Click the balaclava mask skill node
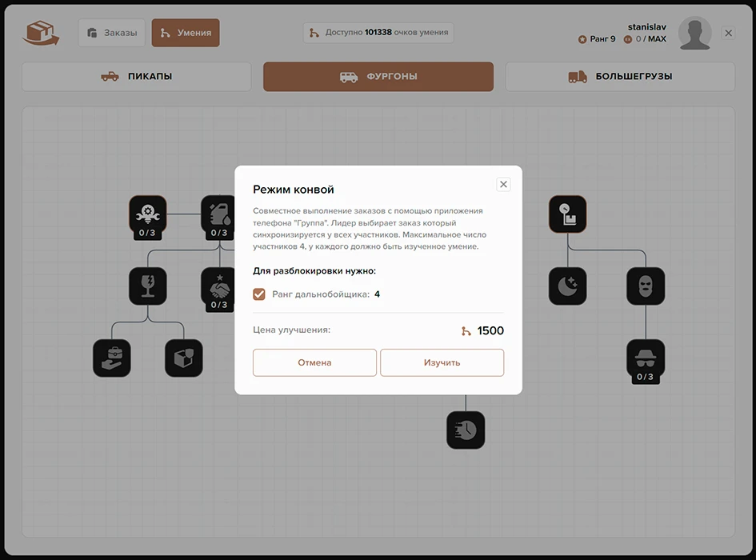756x560 pixels. tap(645, 286)
